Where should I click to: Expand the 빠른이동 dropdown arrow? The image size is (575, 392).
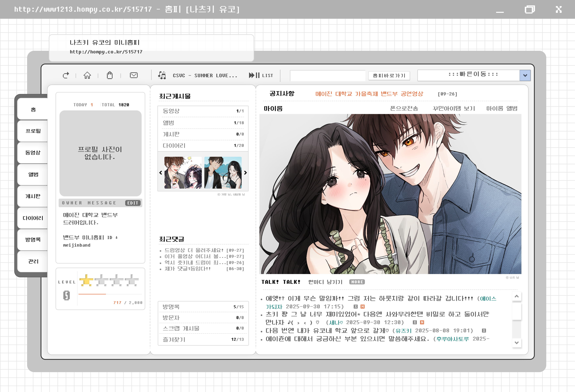(x=525, y=75)
